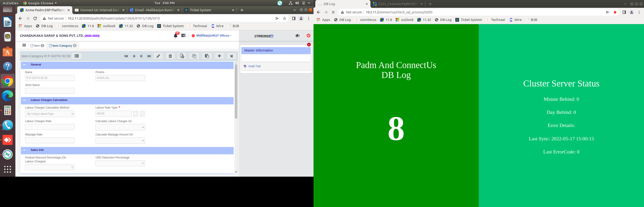The height and width of the screenshot is (207, 644).
Task: Click the red power logout icon
Action: 308,36
